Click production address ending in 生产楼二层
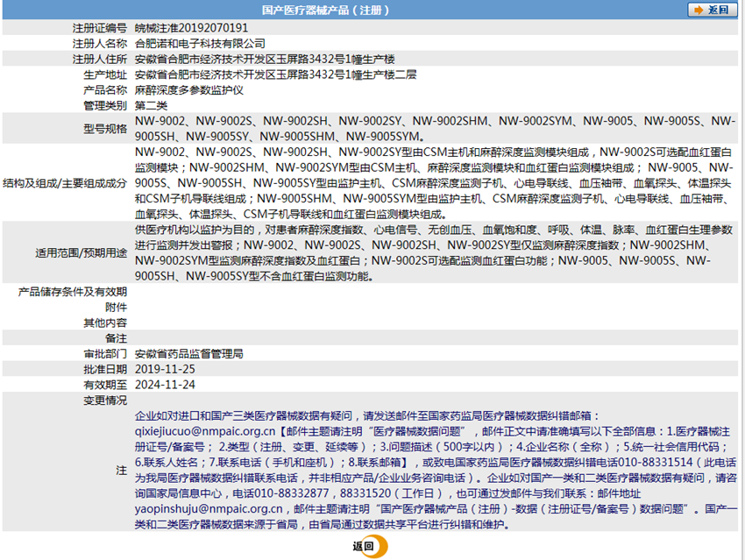 pyautogui.click(x=275, y=74)
